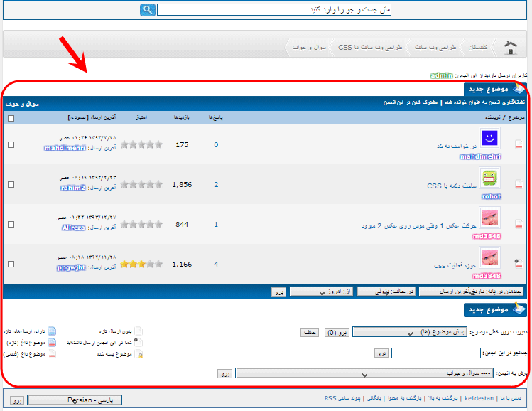Open topic 'ساخت دکمه با CSS'

coord(452,186)
